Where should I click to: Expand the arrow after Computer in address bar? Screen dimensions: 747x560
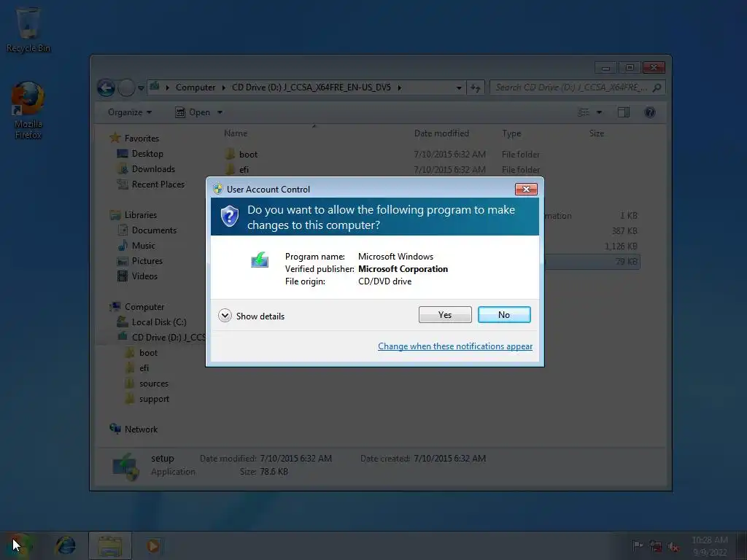[223, 87]
